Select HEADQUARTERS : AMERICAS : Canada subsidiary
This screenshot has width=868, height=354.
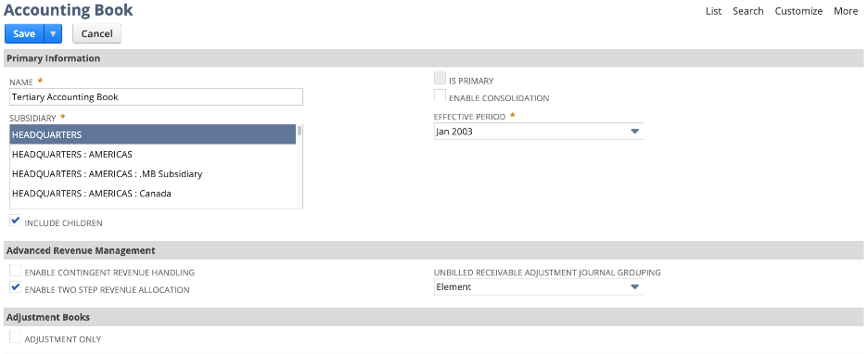click(153, 194)
